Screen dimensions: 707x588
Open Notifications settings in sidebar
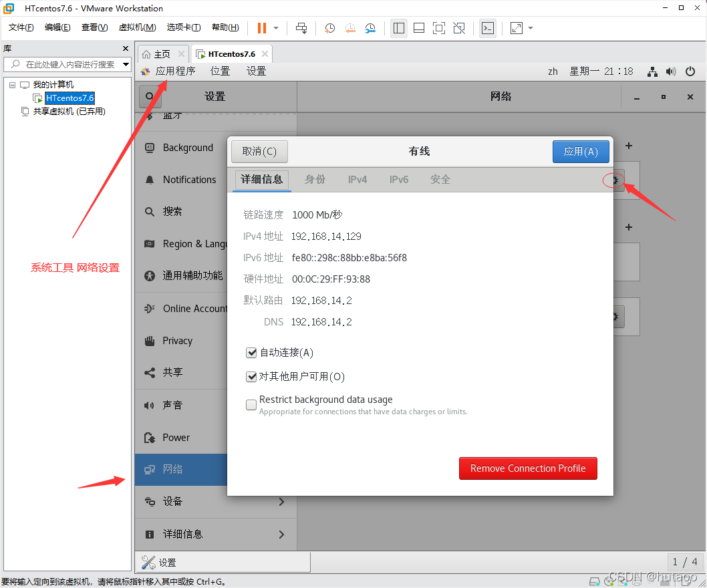click(180, 180)
